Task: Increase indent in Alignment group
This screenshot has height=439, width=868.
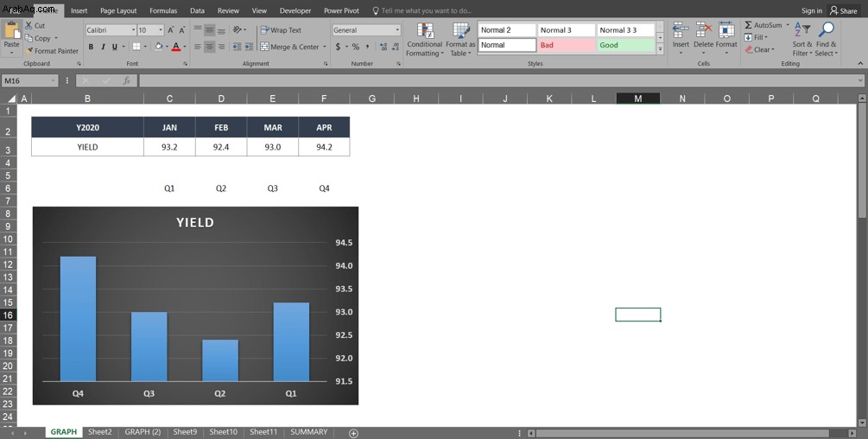Action: click(x=249, y=47)
